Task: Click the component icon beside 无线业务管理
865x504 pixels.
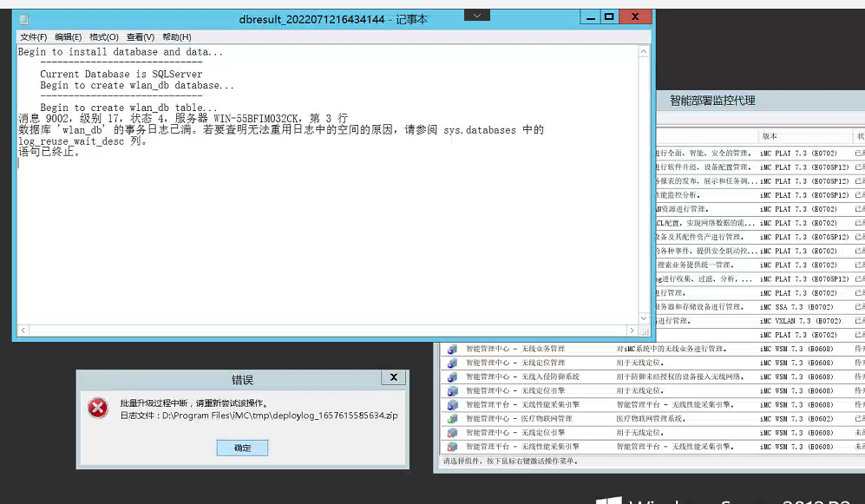Action: [452, 349]
